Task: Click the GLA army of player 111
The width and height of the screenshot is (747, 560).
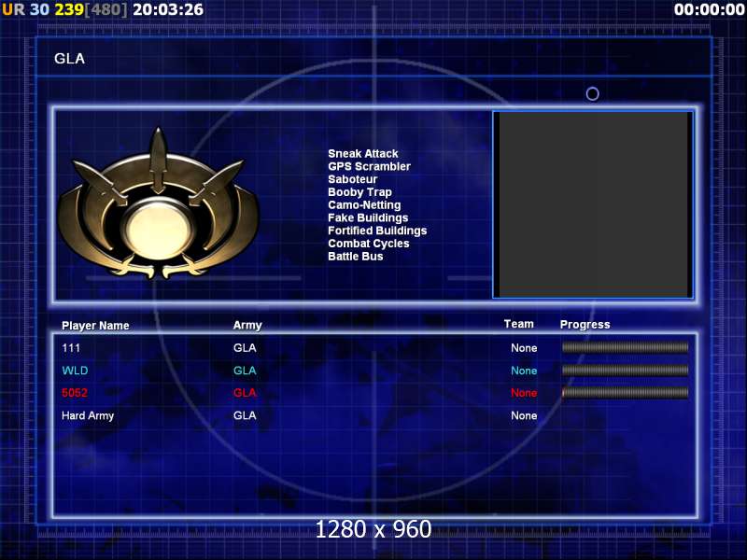Action: [x=245, y=348]
